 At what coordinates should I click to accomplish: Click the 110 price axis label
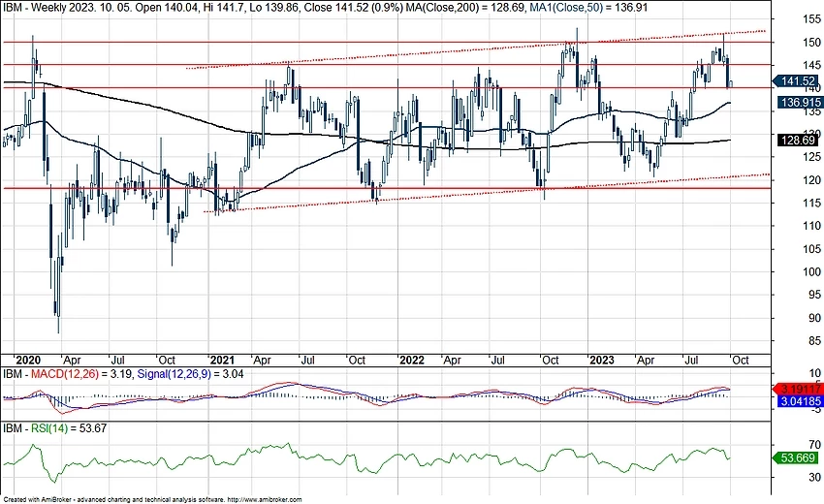[x=811, y=226]
